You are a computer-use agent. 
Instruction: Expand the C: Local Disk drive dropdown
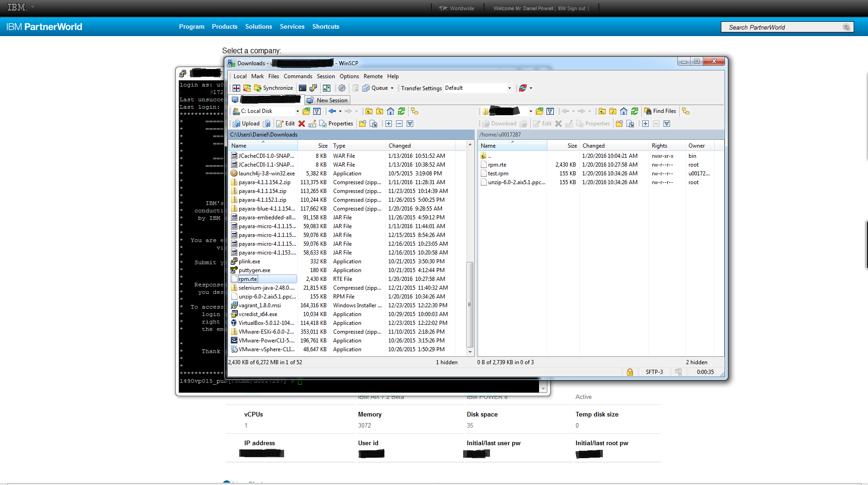point(298,111)
